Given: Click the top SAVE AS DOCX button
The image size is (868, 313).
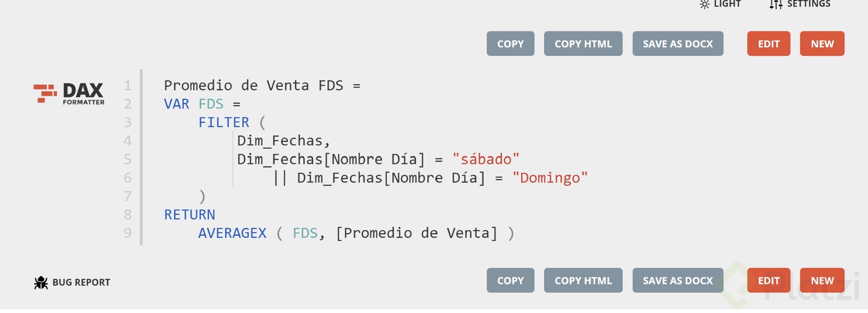Looking at the screenshot, I should click(x=678, y=43).
